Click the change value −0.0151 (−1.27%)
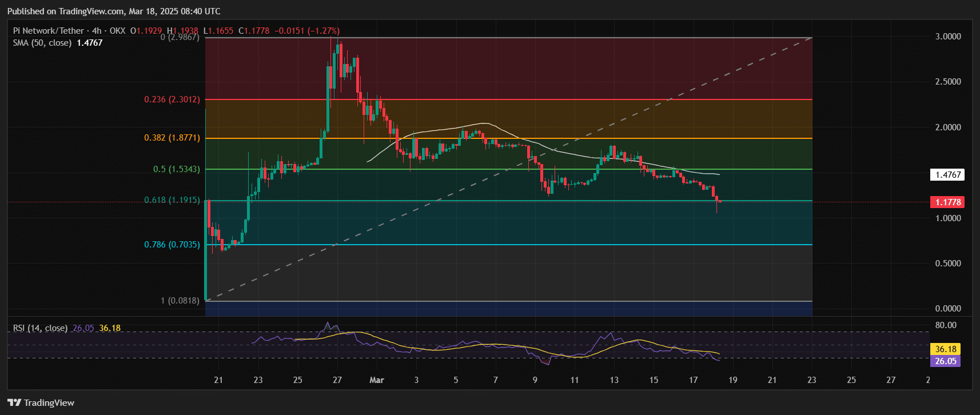The image size is (980, 415). pyautogui.click(x=307, y=31)
